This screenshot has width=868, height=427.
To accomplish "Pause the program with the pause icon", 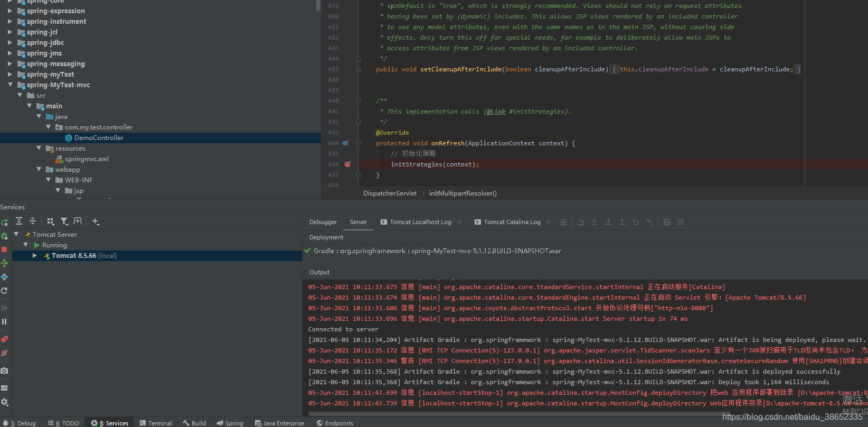I will tap(4, 321).
